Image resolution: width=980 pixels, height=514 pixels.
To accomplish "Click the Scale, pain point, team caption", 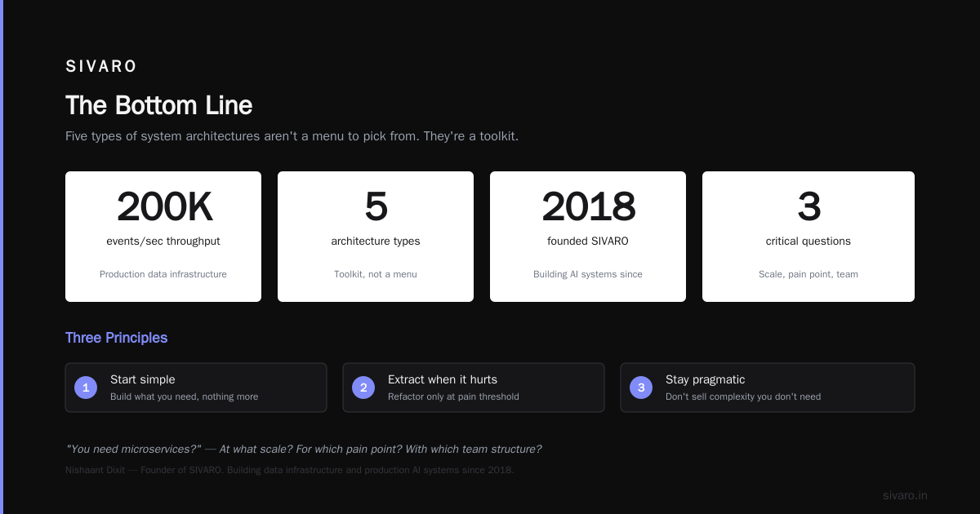I will point(808,274).
